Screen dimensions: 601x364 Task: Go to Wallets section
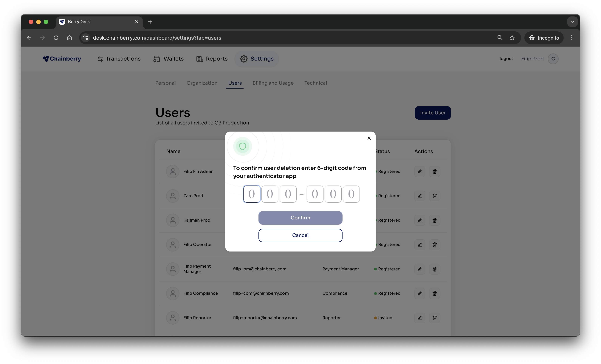[168, 59]
